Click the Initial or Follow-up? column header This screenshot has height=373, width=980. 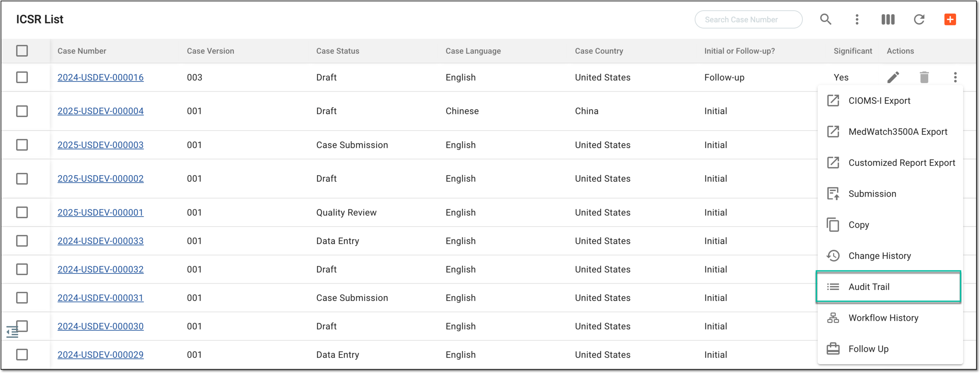coord(739,51)
